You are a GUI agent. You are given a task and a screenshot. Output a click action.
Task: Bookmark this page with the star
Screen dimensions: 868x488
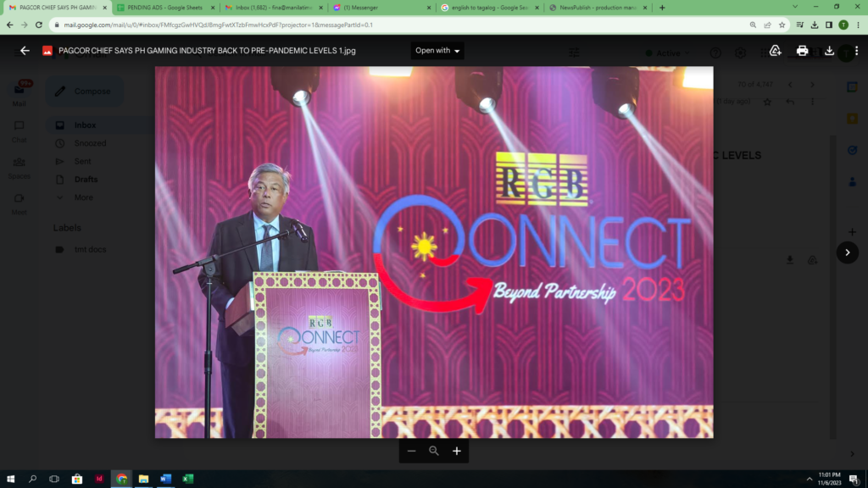(782, 25)
